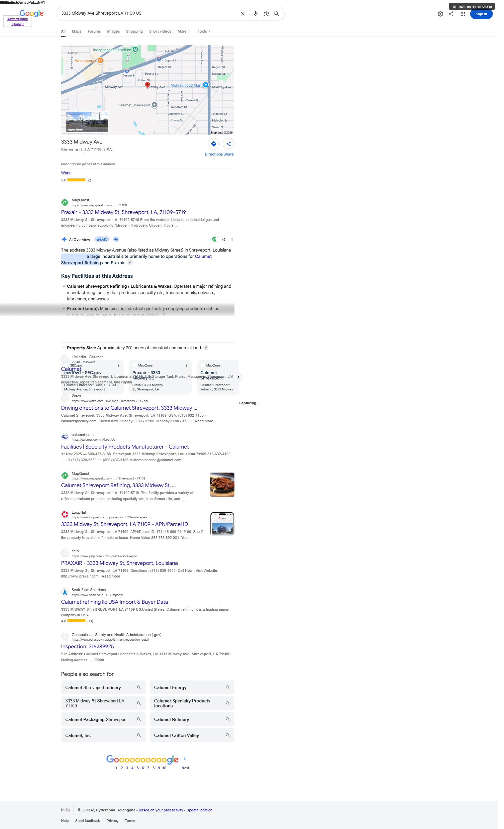Open MapQuest Praxair 3333 Midway St result
This screenshot has width=504, height=829.
coord(124,212)
